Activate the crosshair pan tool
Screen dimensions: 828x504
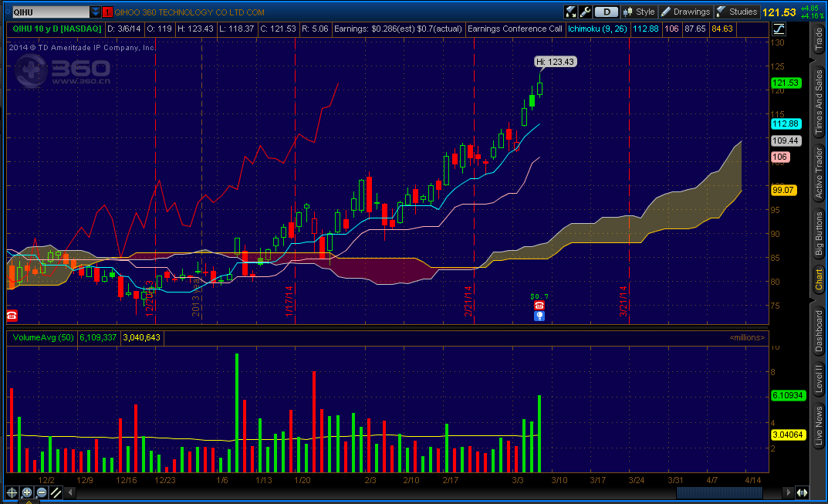pyautogui.click(x=12, y=493)
